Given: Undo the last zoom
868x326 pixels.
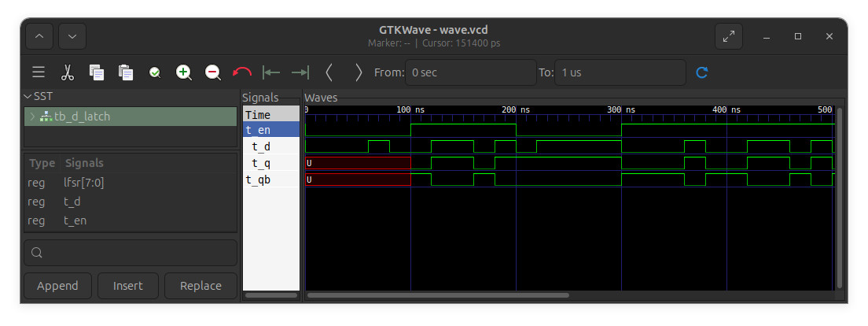Looking at the screenshot, I should [242, 72].
